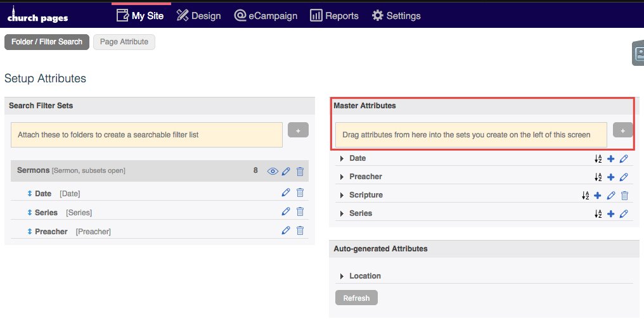Click reorder arrows beside Series filter

coord(30,212)
